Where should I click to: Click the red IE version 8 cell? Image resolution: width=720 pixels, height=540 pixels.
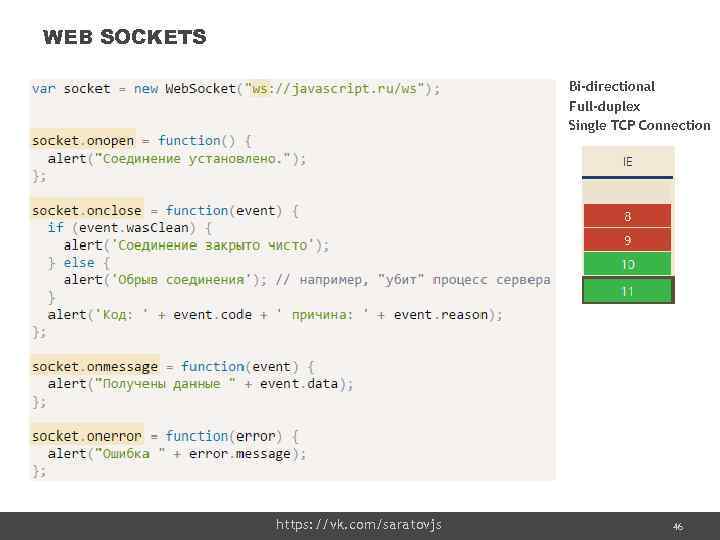pyautogui.click(x=628, y=217)
